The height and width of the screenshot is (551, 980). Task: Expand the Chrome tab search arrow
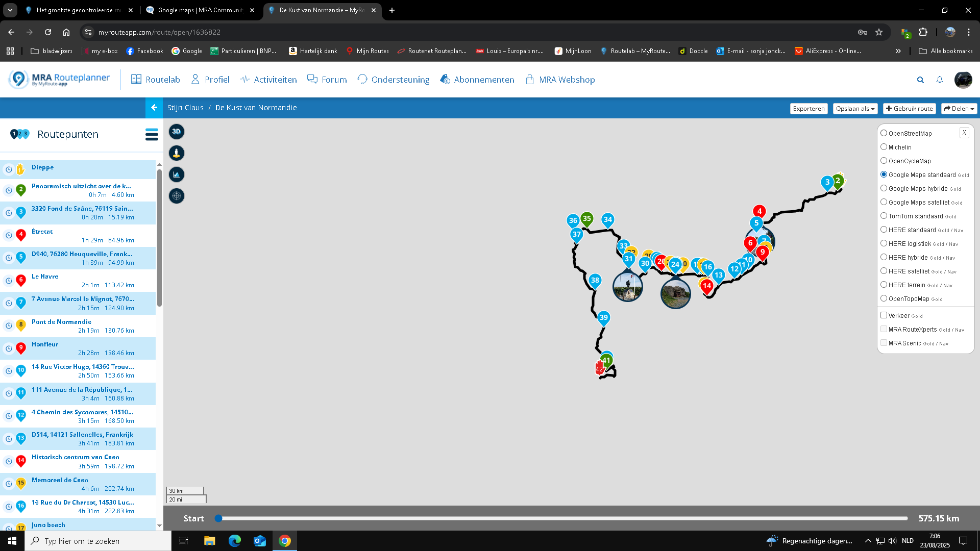[x=10, y=10]
